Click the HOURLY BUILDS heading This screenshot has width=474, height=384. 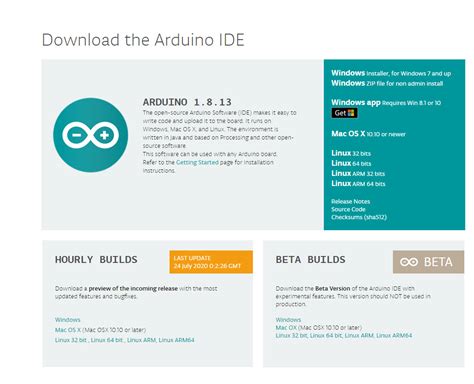tap(96, 259)
